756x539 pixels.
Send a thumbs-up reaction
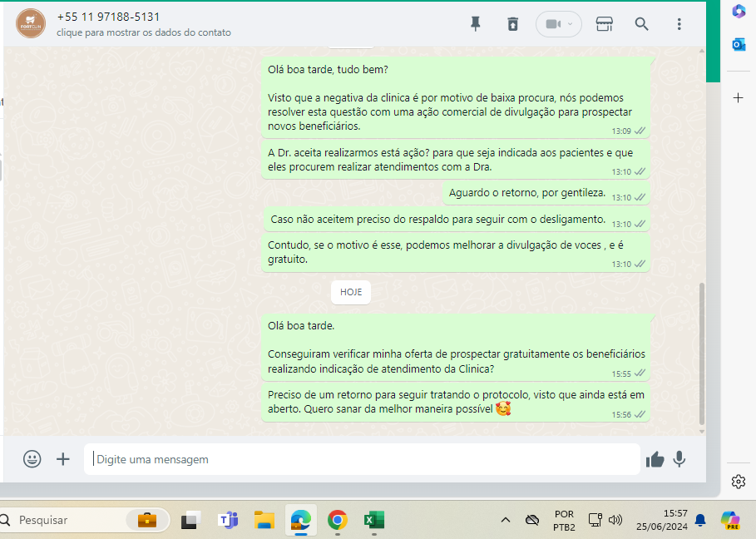pos(655,459)
